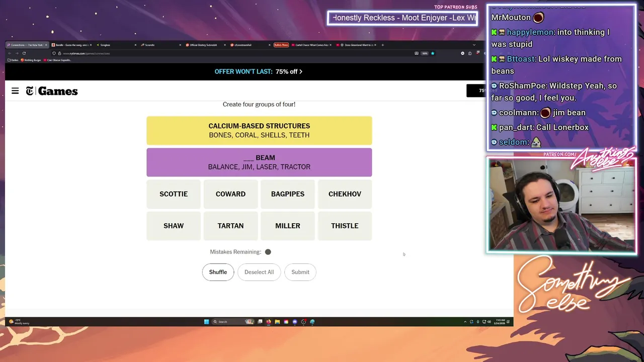Select the SCOTTIE tile
644x362 pixels.
click(x=174, y=194)
